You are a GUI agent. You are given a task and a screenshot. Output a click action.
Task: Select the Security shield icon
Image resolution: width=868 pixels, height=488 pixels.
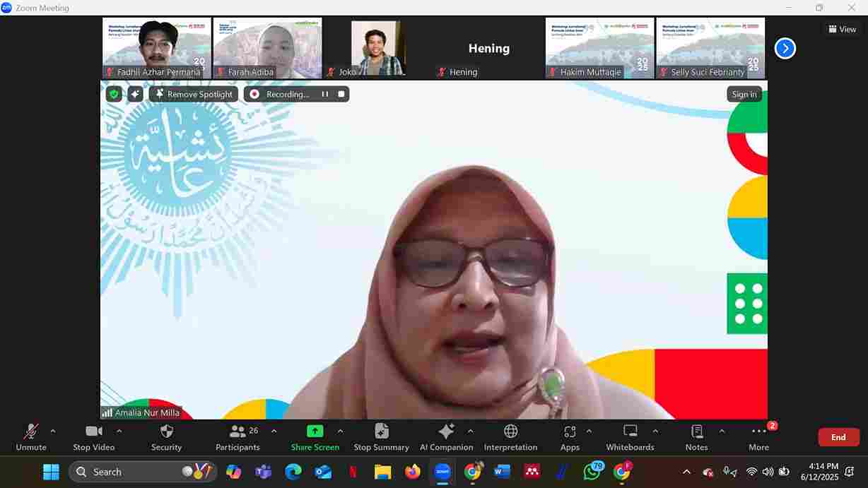(x=167, y=436)
